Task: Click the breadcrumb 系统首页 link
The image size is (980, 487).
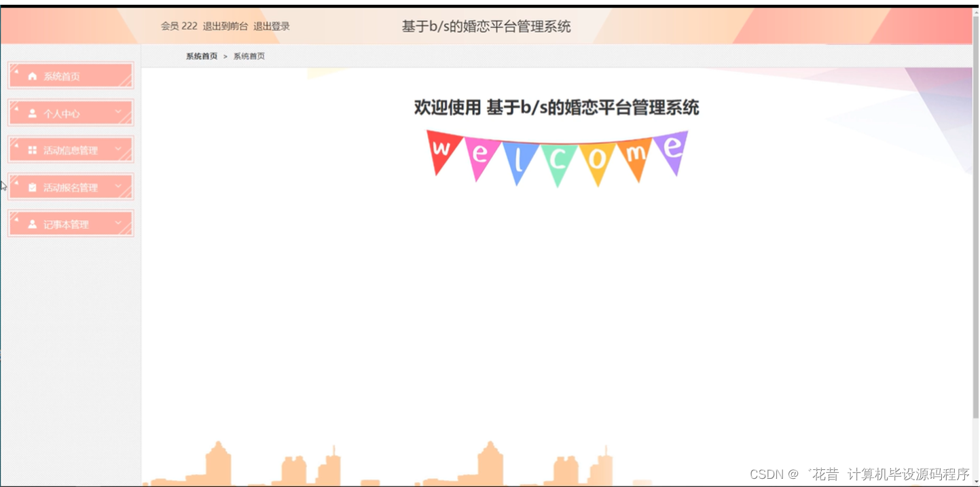Action: (200, 56)
